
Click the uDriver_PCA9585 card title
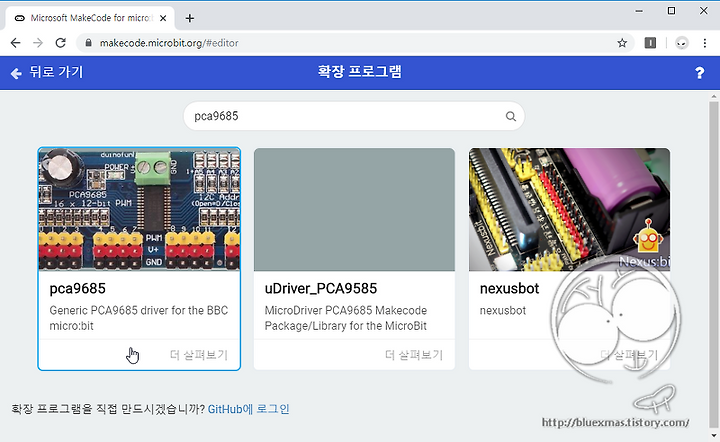point(321,288)
